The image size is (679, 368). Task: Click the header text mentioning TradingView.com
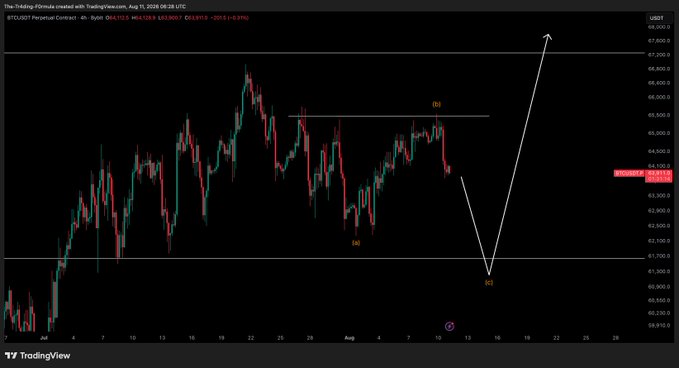[x=94, y=6]
